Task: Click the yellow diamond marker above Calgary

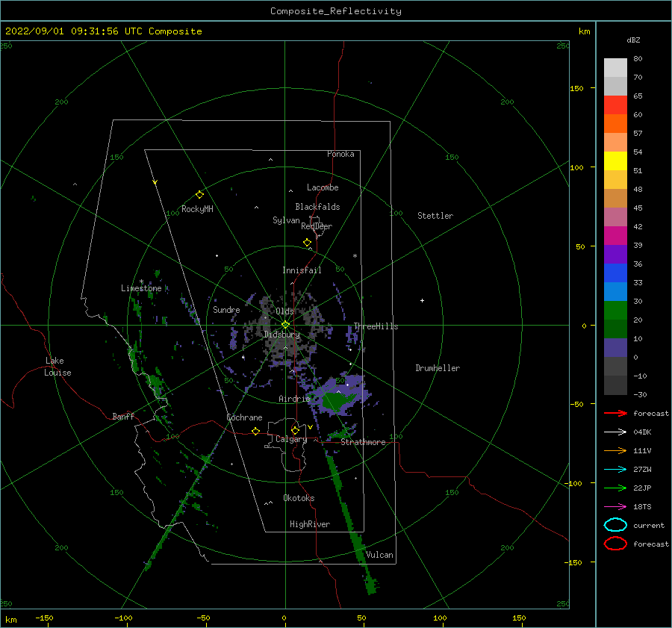Action: pos(295,430)
